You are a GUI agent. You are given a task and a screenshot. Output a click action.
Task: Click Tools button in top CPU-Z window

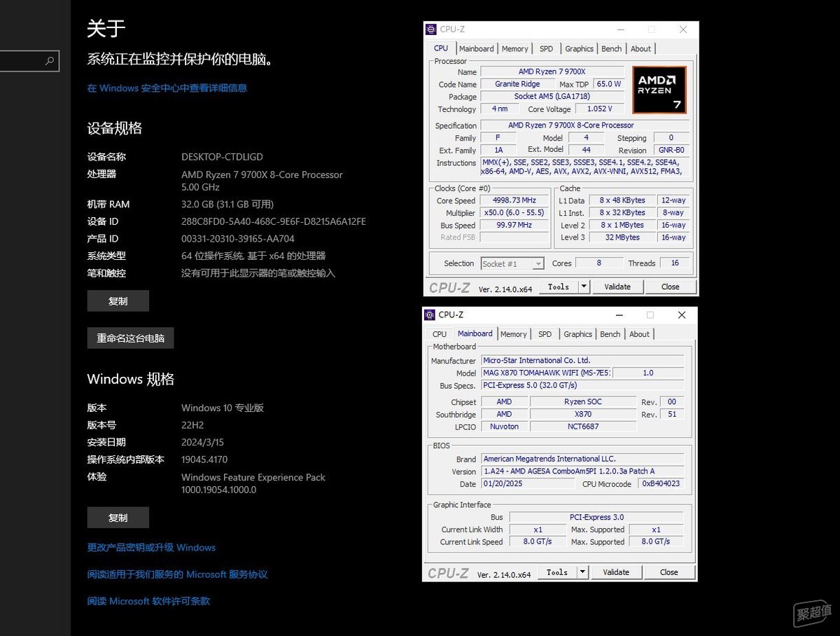coord(559,286)
